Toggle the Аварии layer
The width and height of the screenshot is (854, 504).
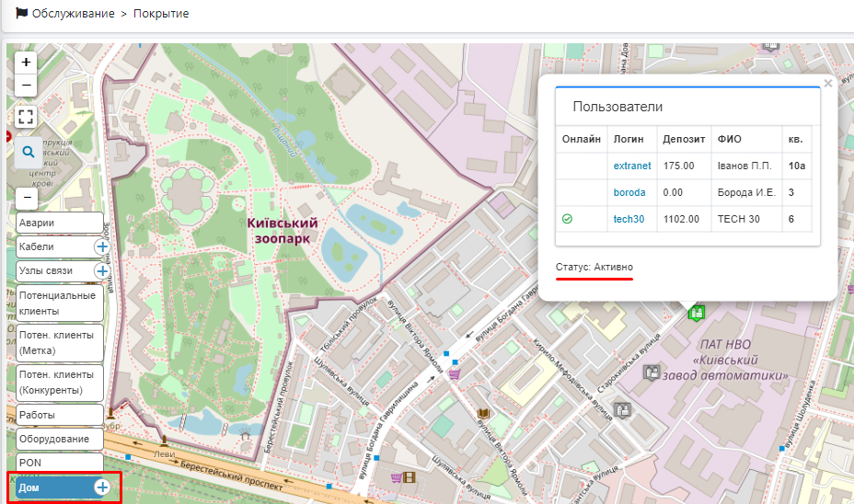[x=60, y=223]
